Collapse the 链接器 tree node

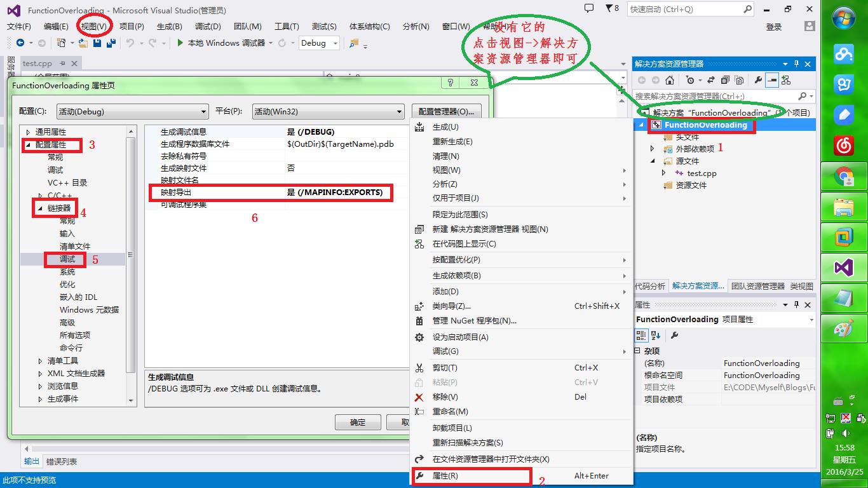point(41,208)
